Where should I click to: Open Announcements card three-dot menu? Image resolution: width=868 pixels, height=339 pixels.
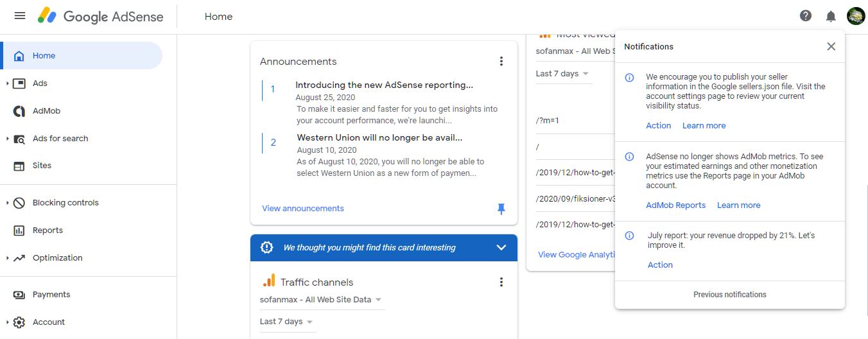click(x=501, y=62)
